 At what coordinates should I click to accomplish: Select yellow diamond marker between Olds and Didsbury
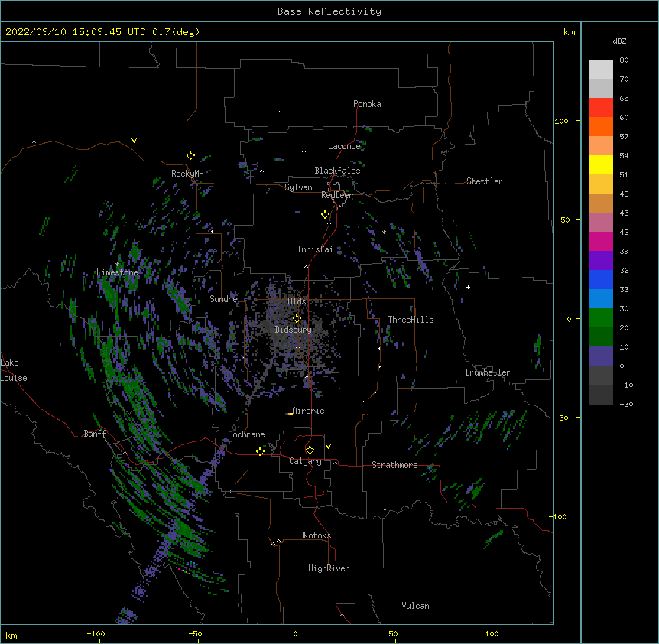(297, 319)
